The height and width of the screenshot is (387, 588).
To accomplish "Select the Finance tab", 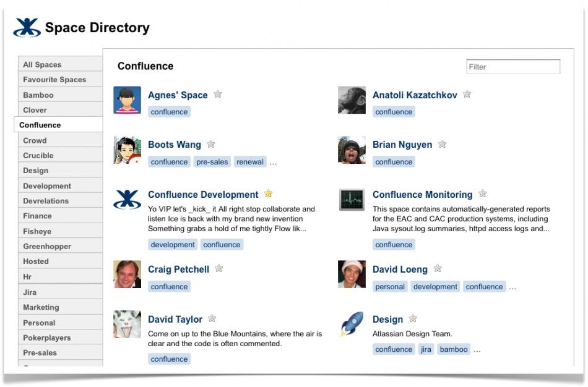I will pyautogui.click(x=60, y=216).
